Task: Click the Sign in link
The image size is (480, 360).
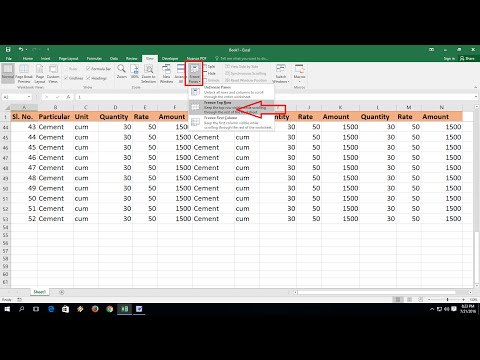Action: [449, 58]
